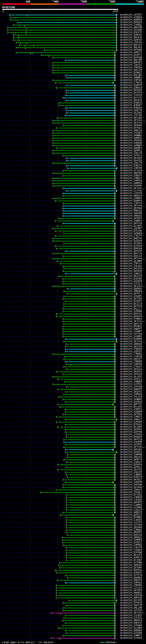Click the =100char. scale legend

tap(108, 642)
